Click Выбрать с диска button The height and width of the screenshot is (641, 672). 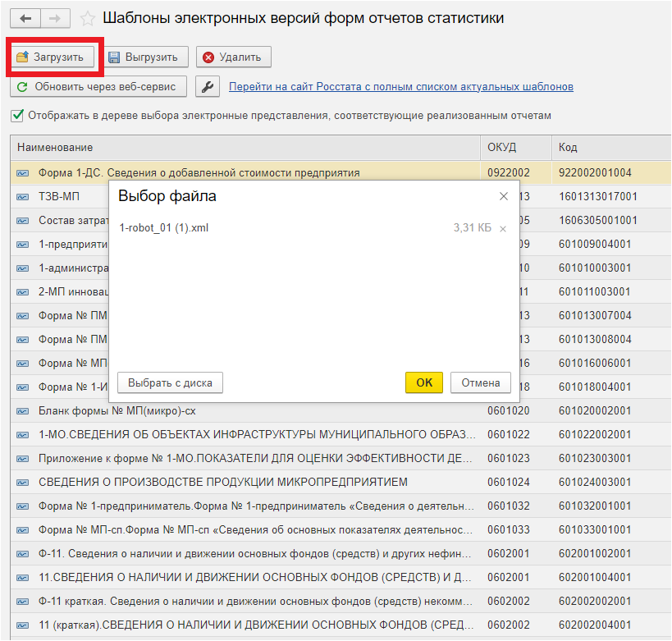point(170,382)
